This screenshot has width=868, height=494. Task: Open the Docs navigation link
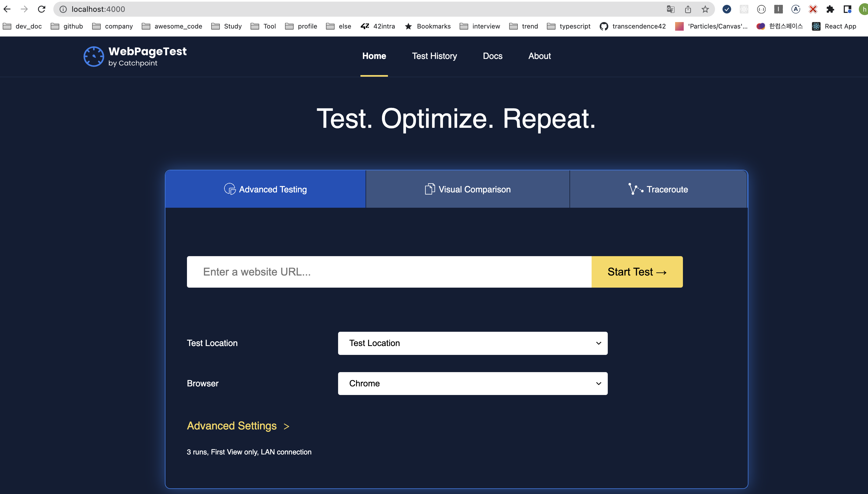pyautogui.click(x=492, y=56)
